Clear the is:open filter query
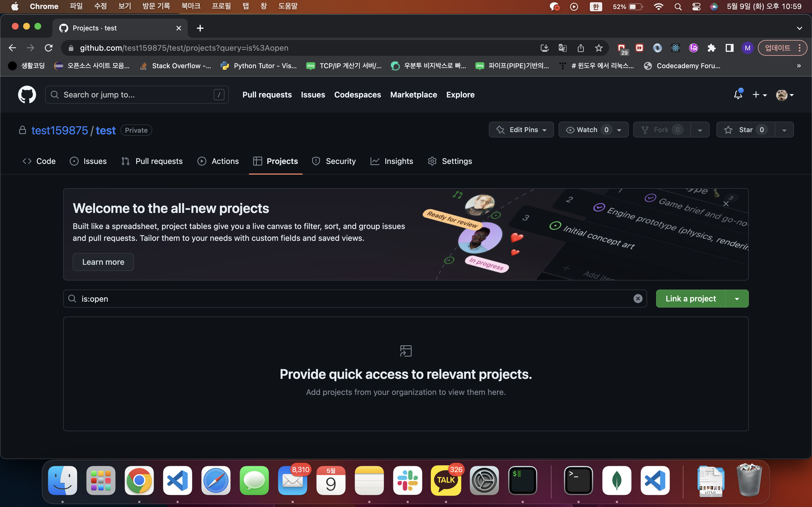 637,299
